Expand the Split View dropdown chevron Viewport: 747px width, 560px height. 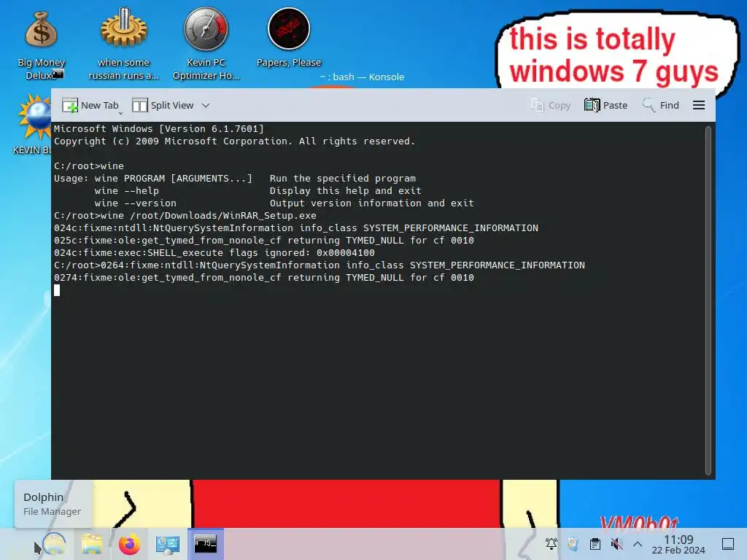205,105
